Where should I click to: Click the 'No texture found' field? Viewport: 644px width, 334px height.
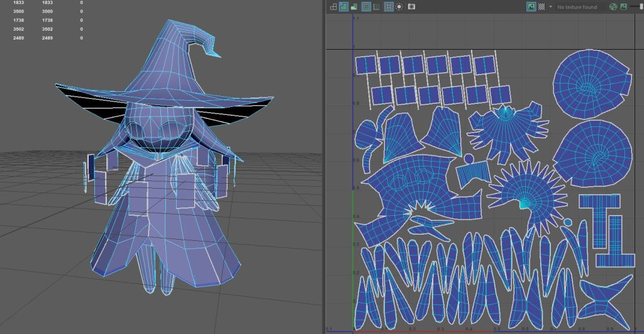(580, 7)
